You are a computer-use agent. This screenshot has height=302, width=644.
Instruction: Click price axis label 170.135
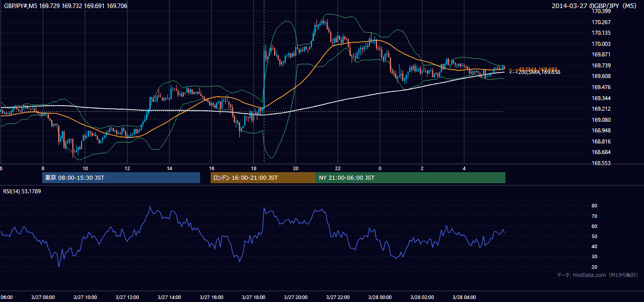[x=601, y=33]
